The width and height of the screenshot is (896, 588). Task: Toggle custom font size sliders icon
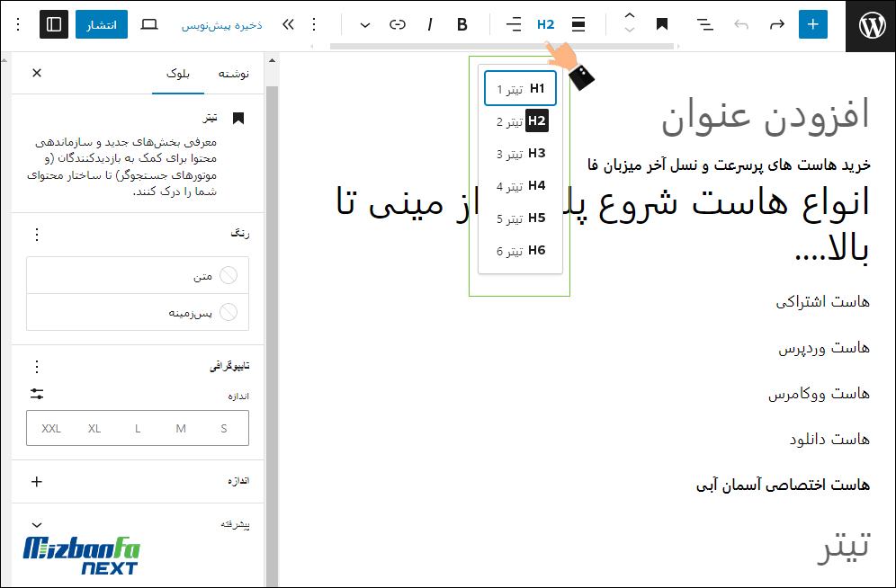click(37, 394)
